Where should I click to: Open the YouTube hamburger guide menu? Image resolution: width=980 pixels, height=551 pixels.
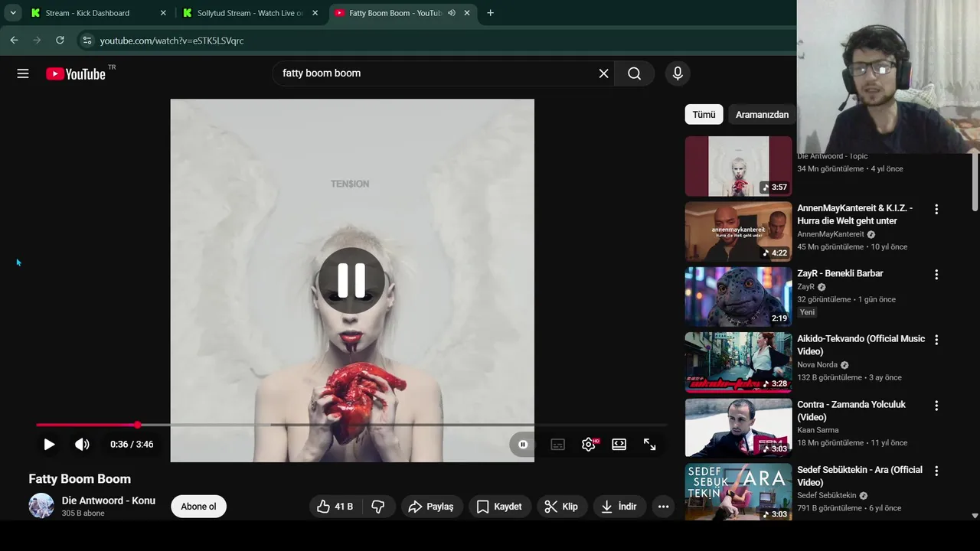tap(23, 73)
